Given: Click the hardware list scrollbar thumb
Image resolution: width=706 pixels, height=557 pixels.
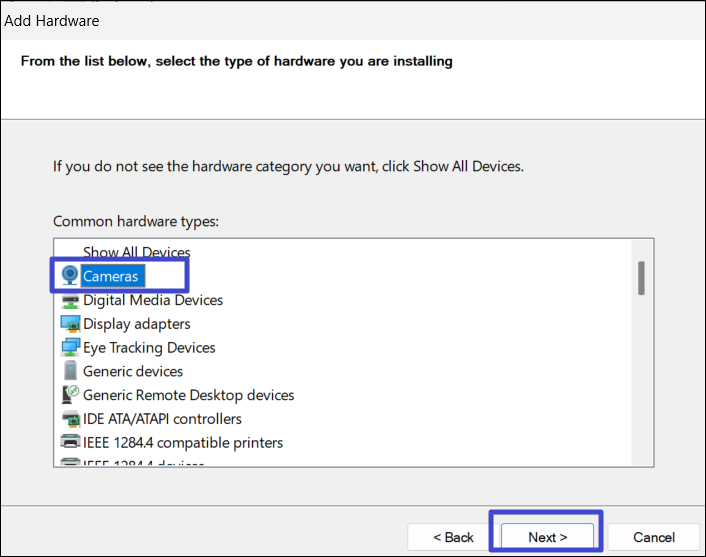Looking at the screenshot, I should coord(641,278).
